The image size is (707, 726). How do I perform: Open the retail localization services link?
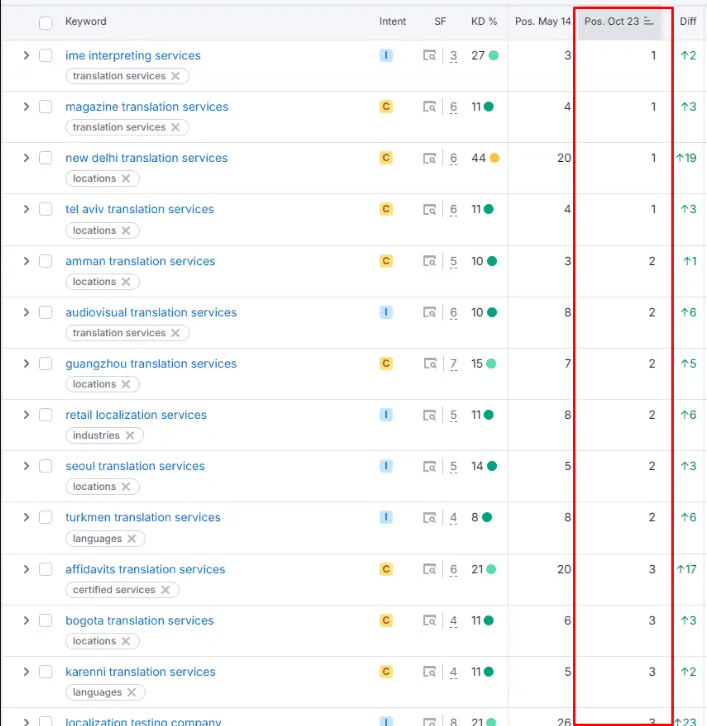pyautogui.click(x=136, y=415)
